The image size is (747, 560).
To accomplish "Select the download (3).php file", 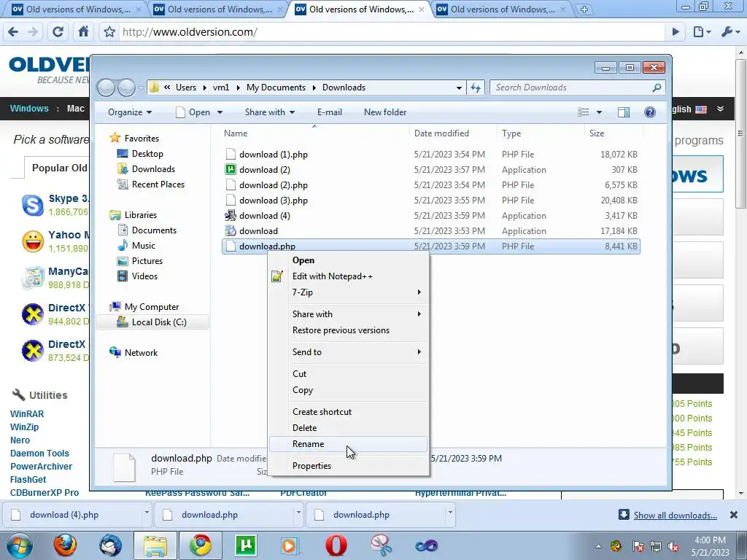I will tap(430, 201).
